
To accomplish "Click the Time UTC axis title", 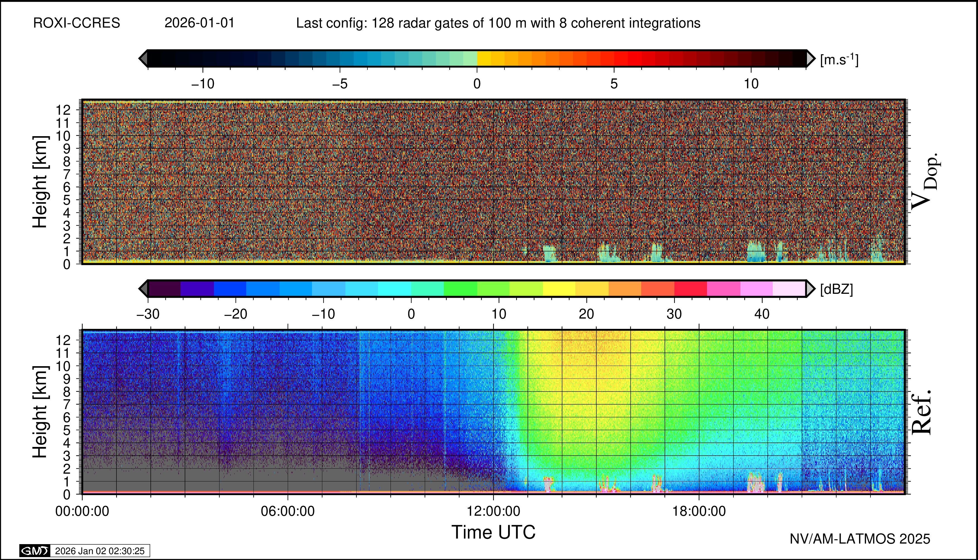I will 493,532.
